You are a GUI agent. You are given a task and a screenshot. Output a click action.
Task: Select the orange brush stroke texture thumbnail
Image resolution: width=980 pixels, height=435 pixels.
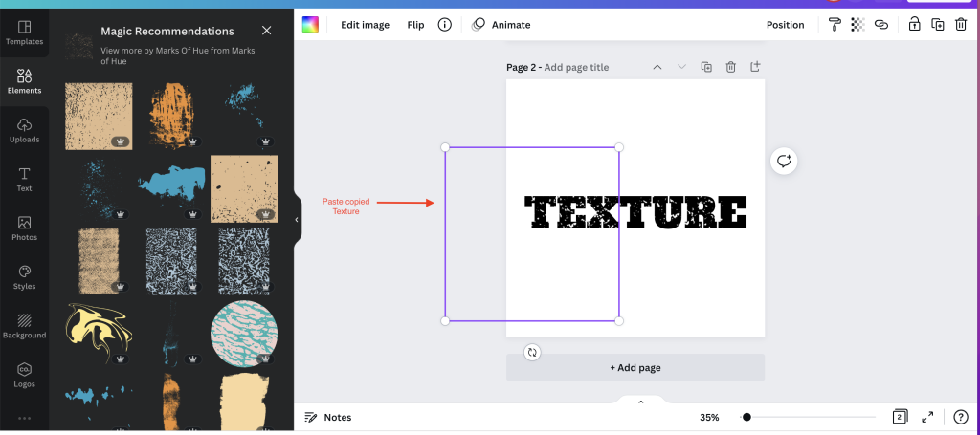pyautogui.click(x=171, y=116)
